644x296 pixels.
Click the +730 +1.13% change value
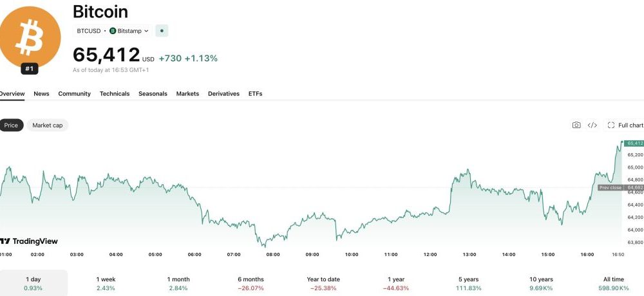[188, 59]
